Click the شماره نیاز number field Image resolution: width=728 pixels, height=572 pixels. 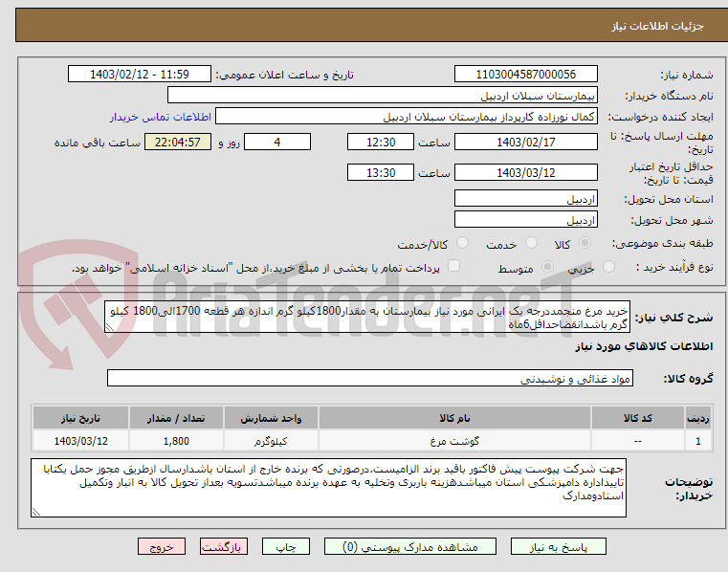(x=525, y=74)
